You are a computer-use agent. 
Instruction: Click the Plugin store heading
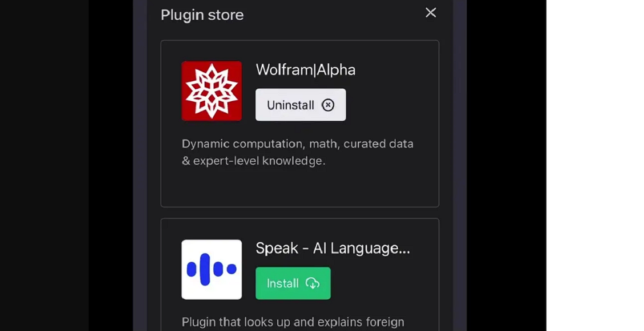[202, 15]
